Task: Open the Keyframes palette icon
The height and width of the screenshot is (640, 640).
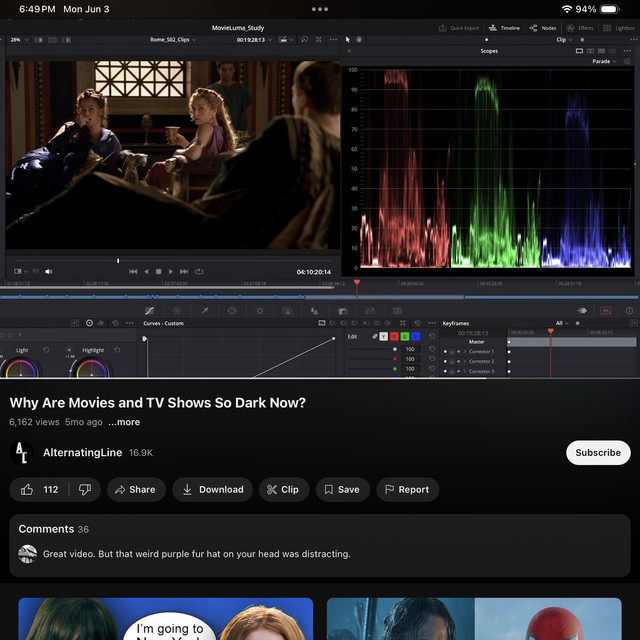Action: (582, 311)
